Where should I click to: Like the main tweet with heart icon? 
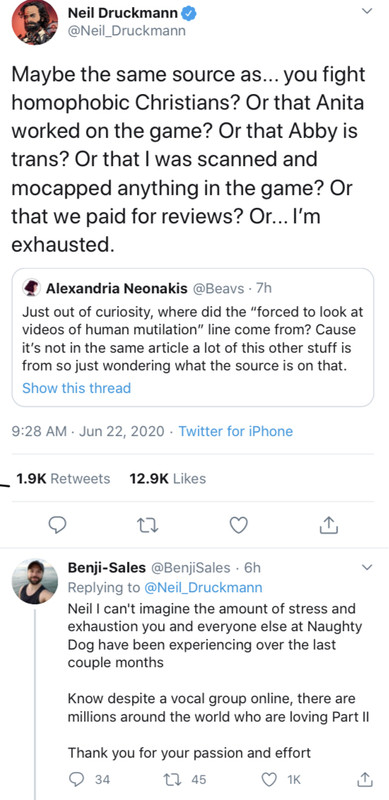[x=239, y=524]
